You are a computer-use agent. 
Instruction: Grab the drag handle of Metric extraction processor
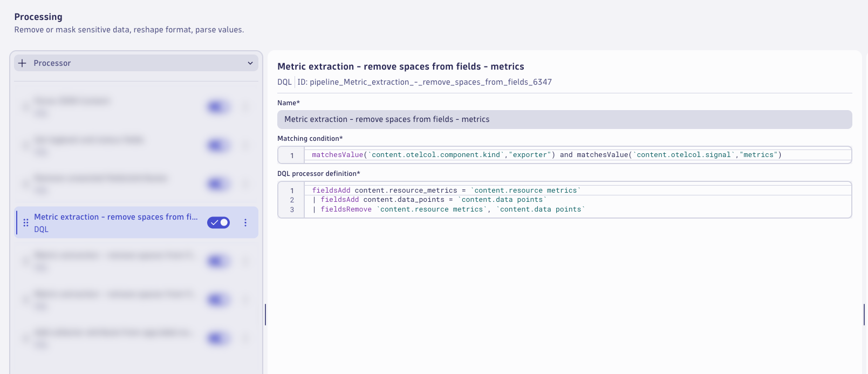(26, 222)
